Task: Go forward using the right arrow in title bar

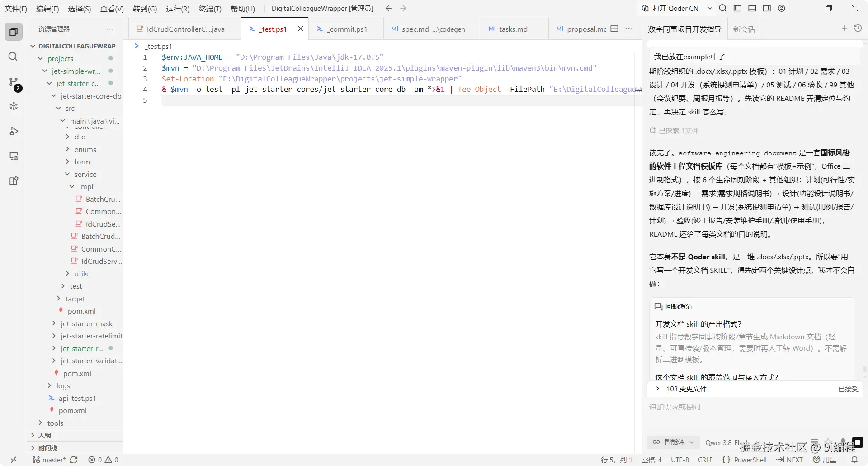Action: point(403,8)
